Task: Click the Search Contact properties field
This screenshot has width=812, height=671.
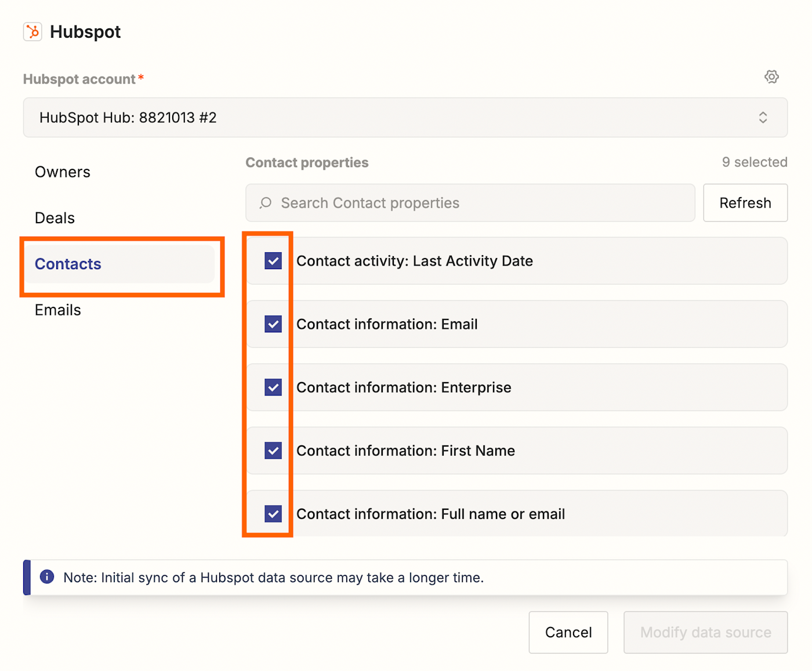Action: click(x=470, y=203)
